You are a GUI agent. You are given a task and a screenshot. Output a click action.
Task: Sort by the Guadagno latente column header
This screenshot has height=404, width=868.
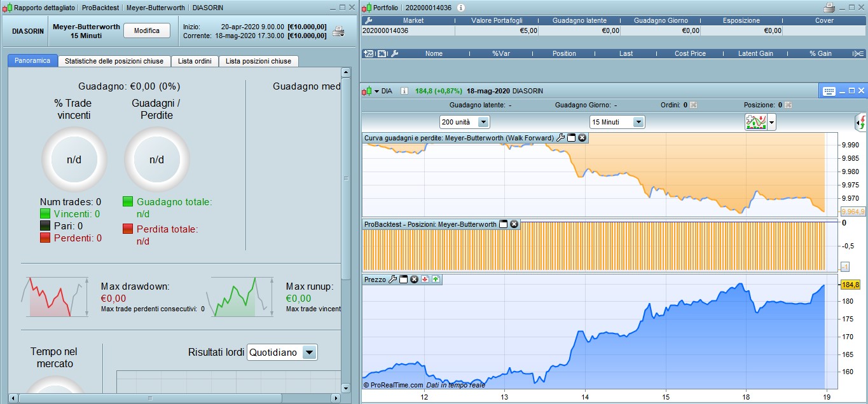click(x=579, y=20)
